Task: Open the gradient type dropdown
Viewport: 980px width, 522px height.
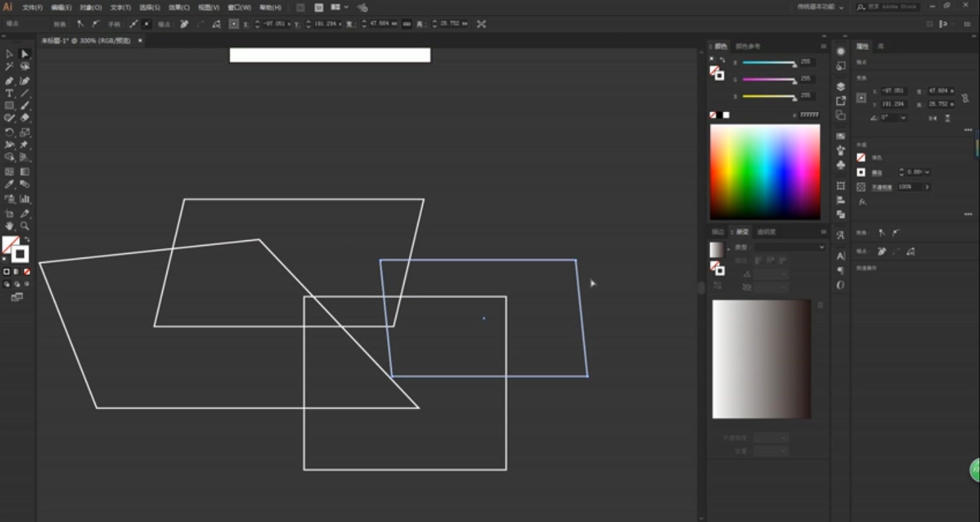Action: click(789, 247)
